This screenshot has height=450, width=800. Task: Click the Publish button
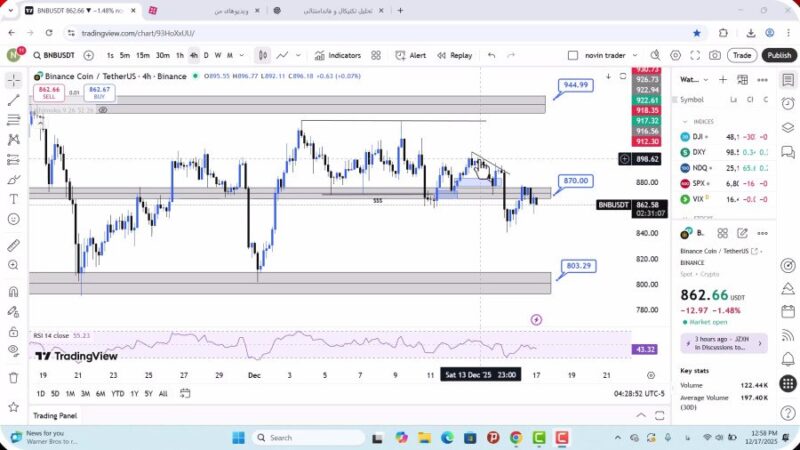click(x=778, y=56)
